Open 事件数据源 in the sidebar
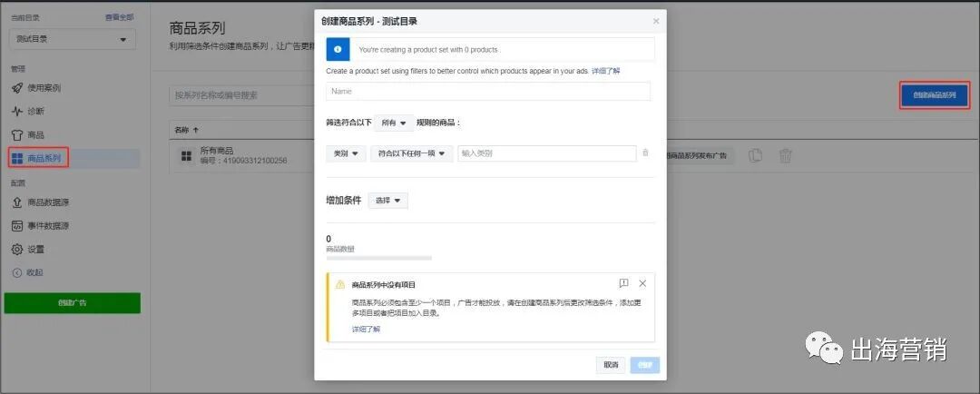The image size is (980, 394). coord(41,226)
